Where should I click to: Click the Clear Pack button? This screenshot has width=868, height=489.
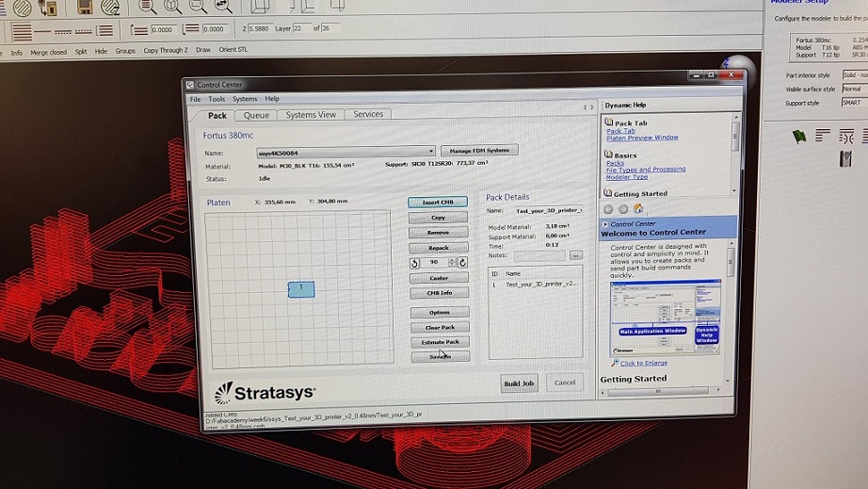coord(440,327)
